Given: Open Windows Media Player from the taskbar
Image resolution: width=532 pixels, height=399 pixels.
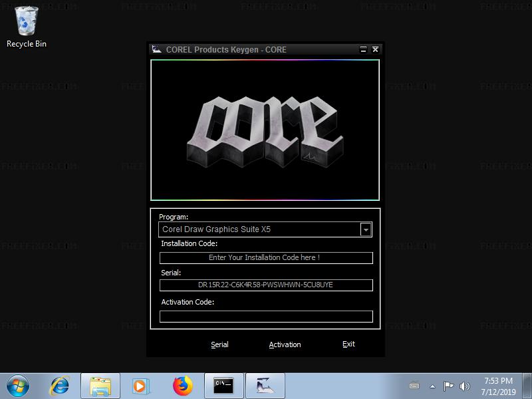Looking at the screenshot, I should point(140,385).
